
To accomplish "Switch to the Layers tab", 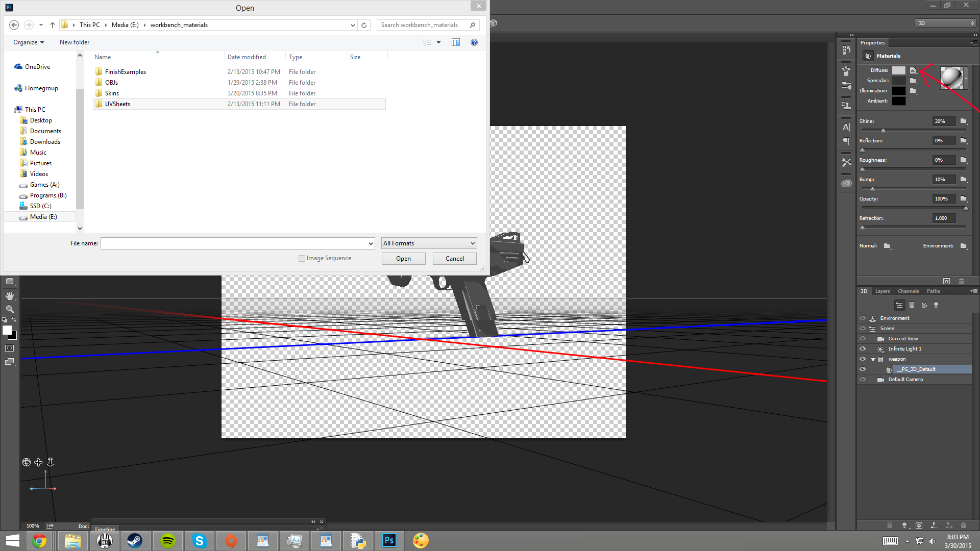I will coord(882,291).
